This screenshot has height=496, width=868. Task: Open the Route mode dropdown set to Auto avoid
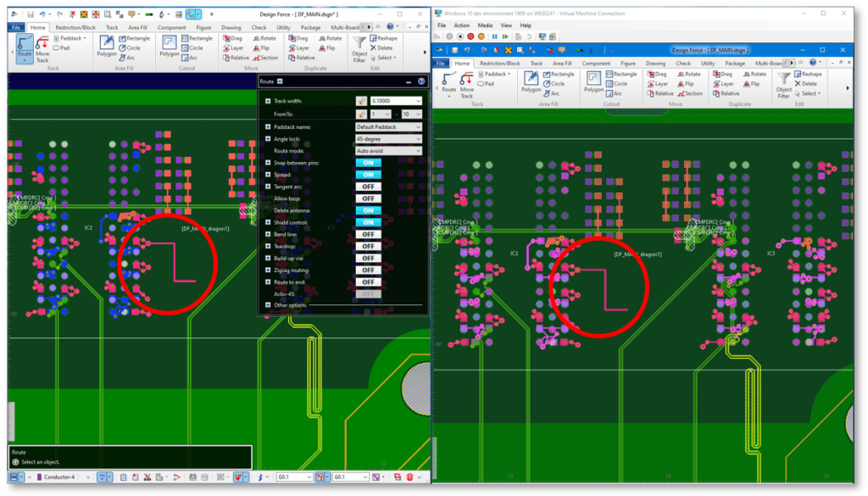pos(388,151)
